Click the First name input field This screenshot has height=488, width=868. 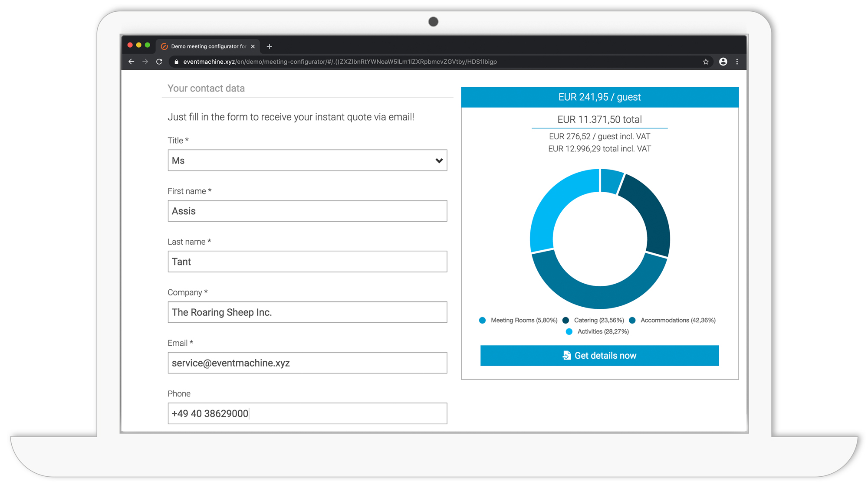(x=307, y=211)
